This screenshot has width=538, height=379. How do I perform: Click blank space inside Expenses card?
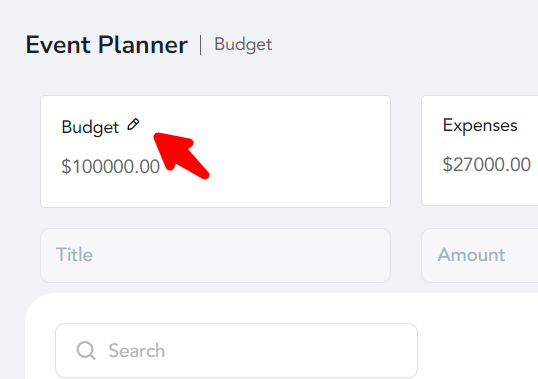480,192
